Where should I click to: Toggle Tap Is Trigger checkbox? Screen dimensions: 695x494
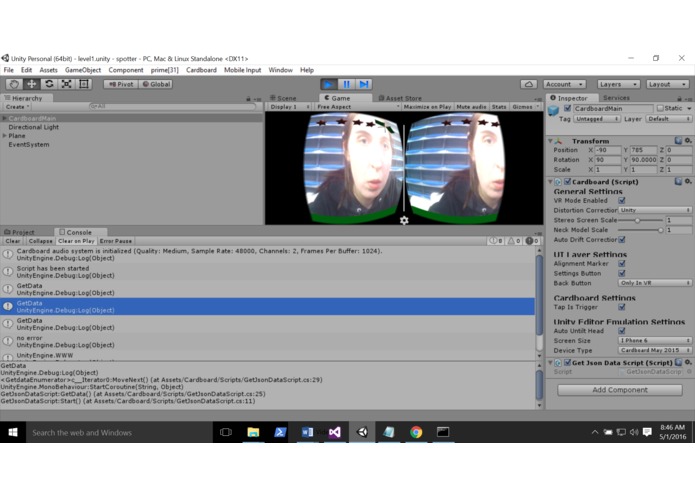(622, 307)
